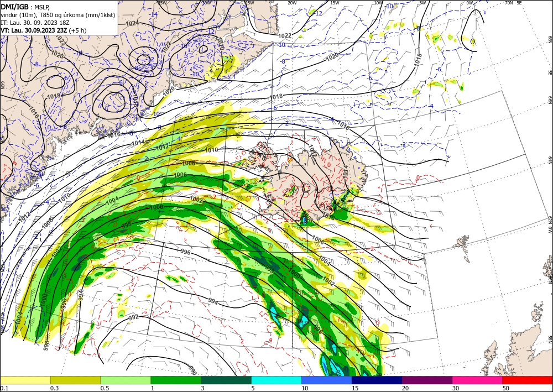Select the green 1–3 legend color segment
This screenshot has height=392, width=553.
tap(176, 380)
